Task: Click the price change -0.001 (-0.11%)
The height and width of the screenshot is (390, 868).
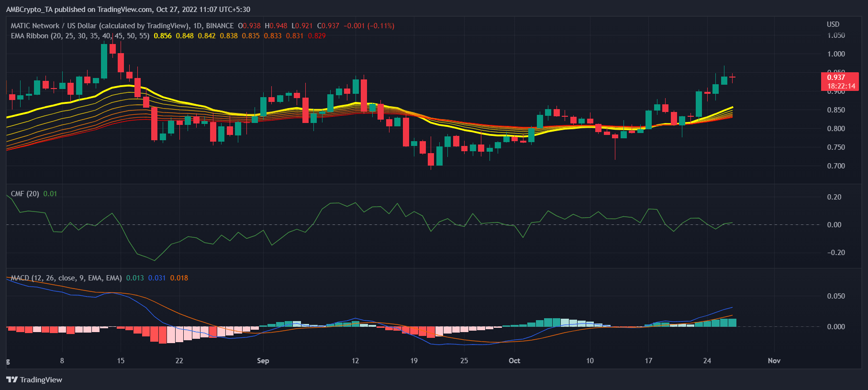Action: point(369,26)
